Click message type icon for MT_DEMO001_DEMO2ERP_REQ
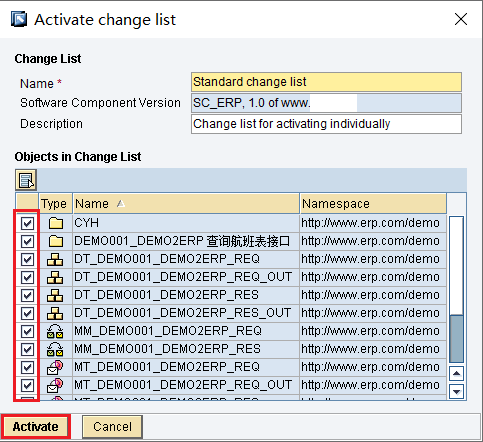The image size is (483, 442). pyautogui.click(x=55, y=367)
